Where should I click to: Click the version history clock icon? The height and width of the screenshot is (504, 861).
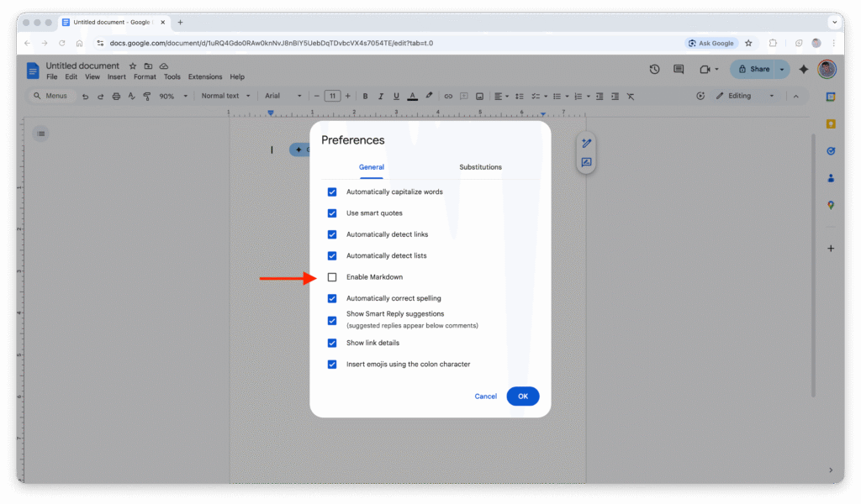(x=655, y=70)
